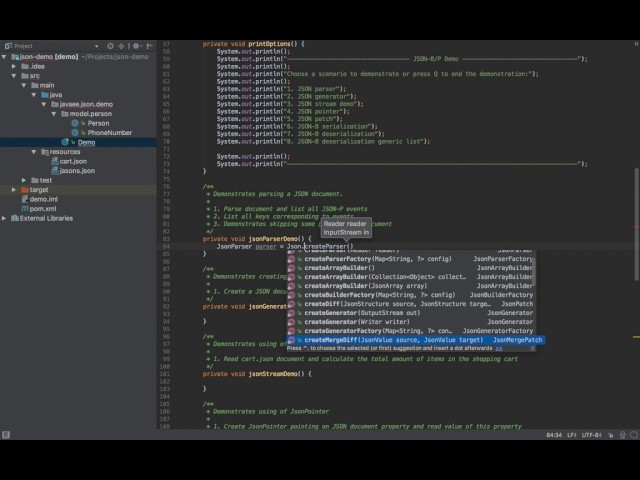Click the runnable class icon beside Demo

(x=65, y=142)
